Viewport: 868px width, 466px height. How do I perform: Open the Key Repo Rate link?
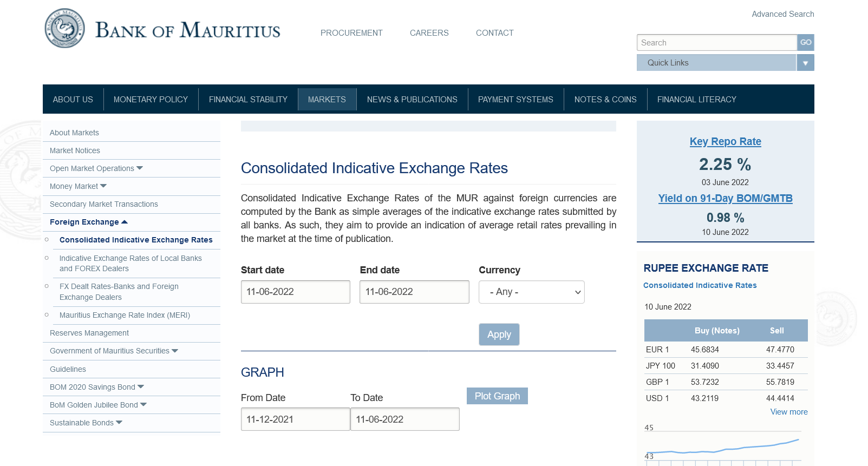coord(725,142)
